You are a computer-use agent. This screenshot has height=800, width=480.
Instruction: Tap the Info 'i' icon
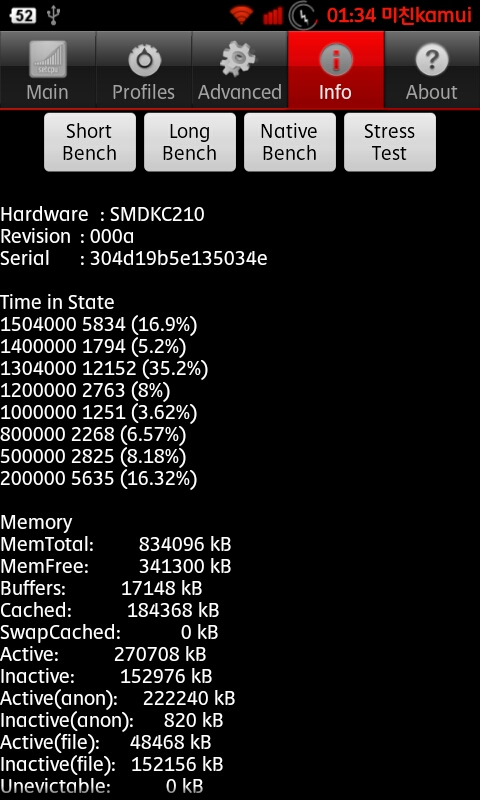[x=335, y=60]
